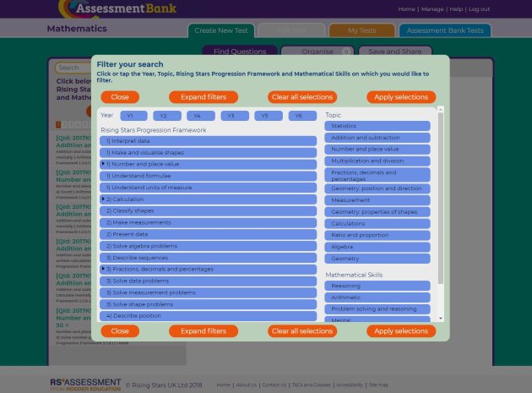Select 3) Describe sequences item
Image resolution: width=532 pixels, height=393 pixels.
click(208, 258)
